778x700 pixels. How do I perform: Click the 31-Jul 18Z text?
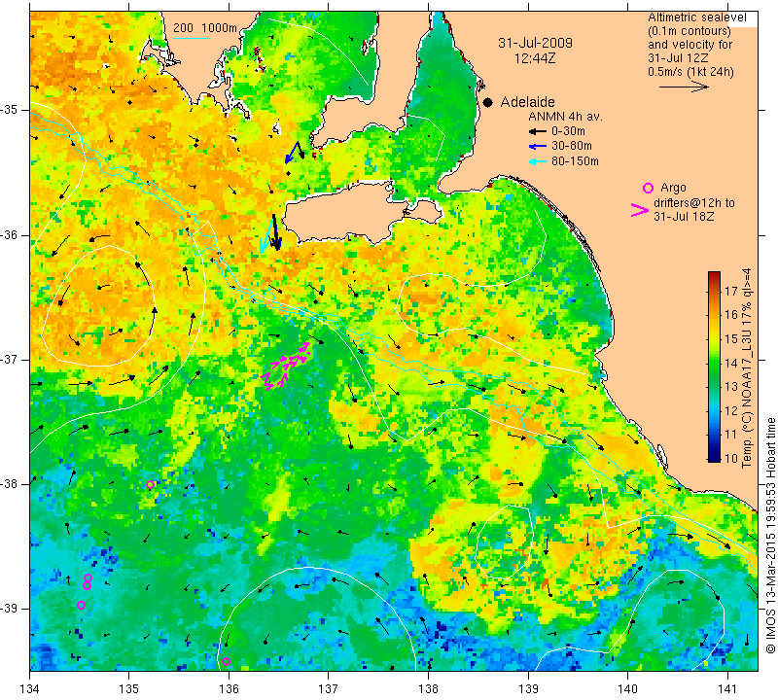[684, 216]
